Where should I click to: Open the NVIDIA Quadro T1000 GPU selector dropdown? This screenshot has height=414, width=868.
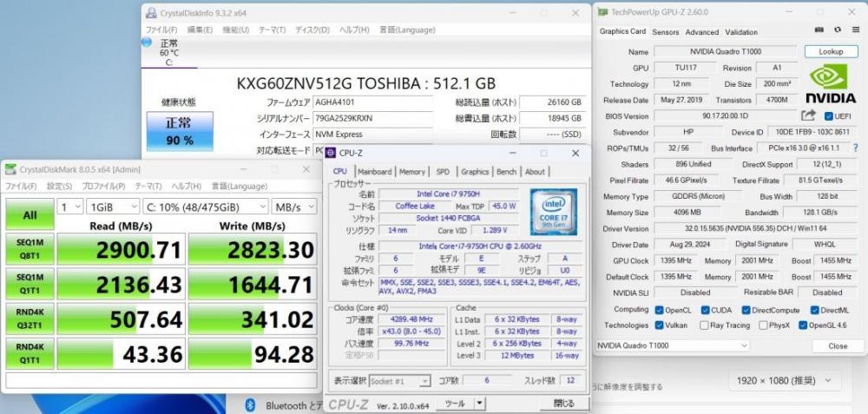(x=673, y=345)
